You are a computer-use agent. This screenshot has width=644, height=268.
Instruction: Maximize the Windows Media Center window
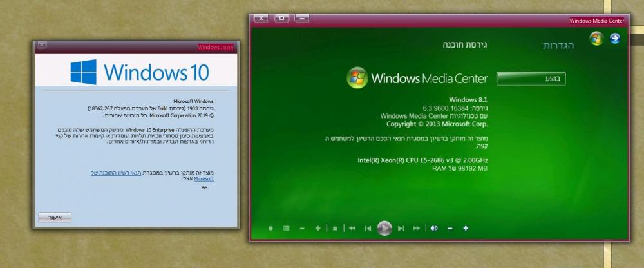(x=282, y=18)
